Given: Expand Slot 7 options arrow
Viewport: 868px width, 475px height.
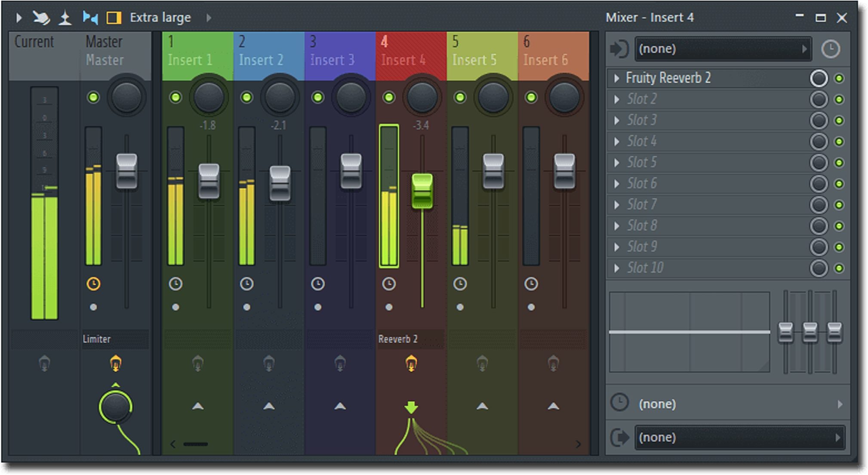Looking at the screenshot, I should [617, 205].
